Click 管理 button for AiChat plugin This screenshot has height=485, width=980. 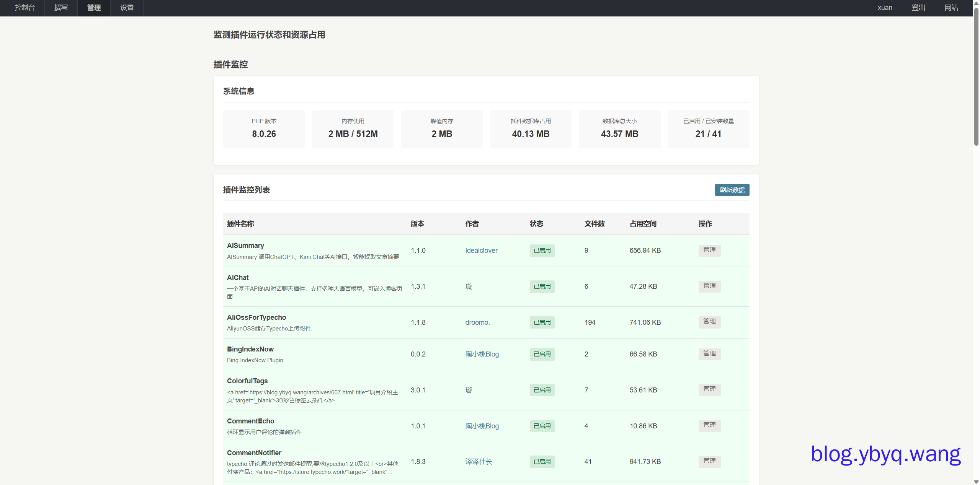[x=709, y=286]
